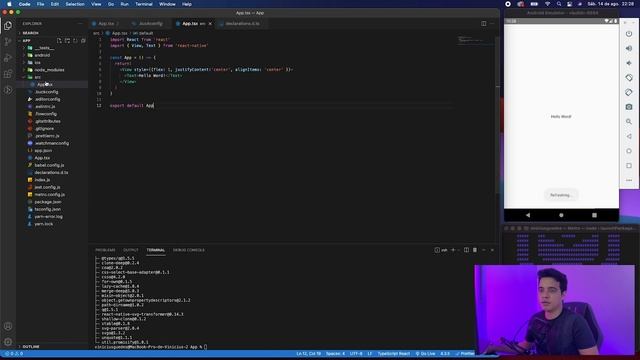
Task: Switch to the DEBUG CONSOLE tab
Action: point(189,250)
